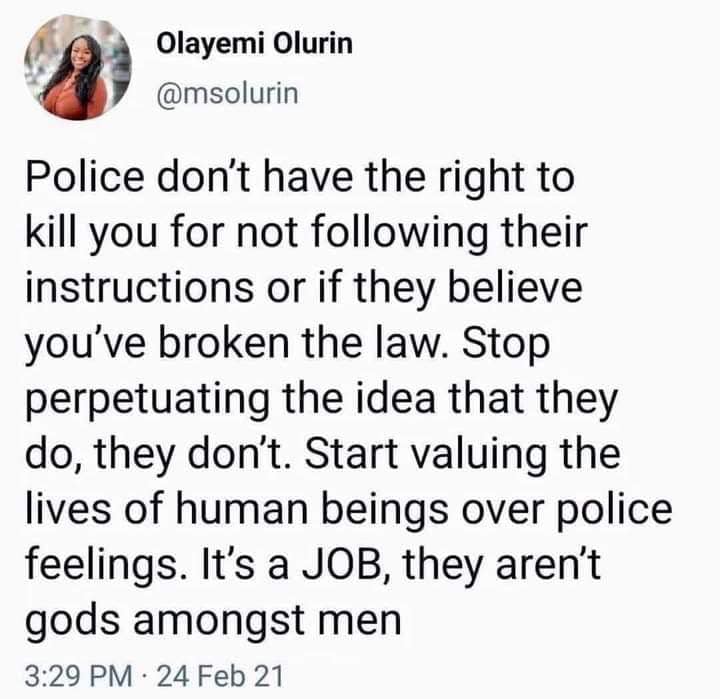
Task: Select the line 'Police don't have the right to'
Action: tap(300, 178)
